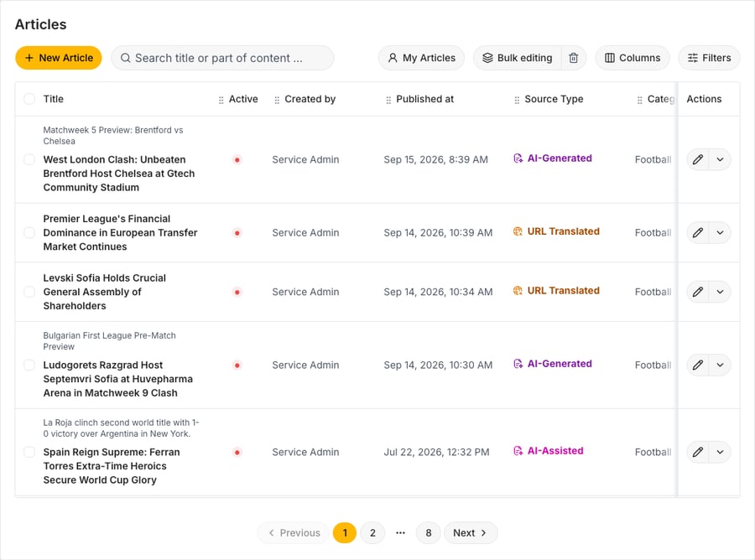Viewport: 755px width, 560px height.
Task: Click the pagination ellipsis
Action: point(401,533)
